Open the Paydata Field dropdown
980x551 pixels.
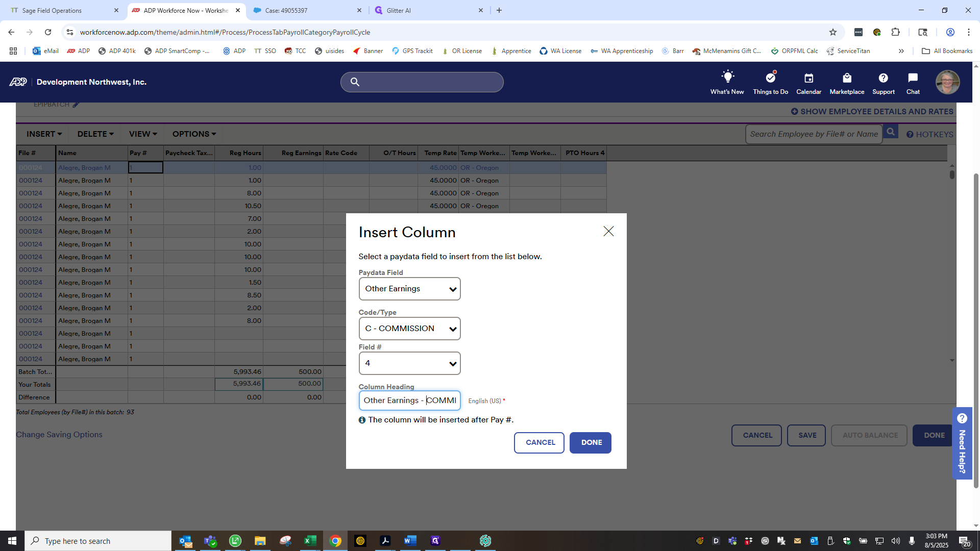pos(409,289)
